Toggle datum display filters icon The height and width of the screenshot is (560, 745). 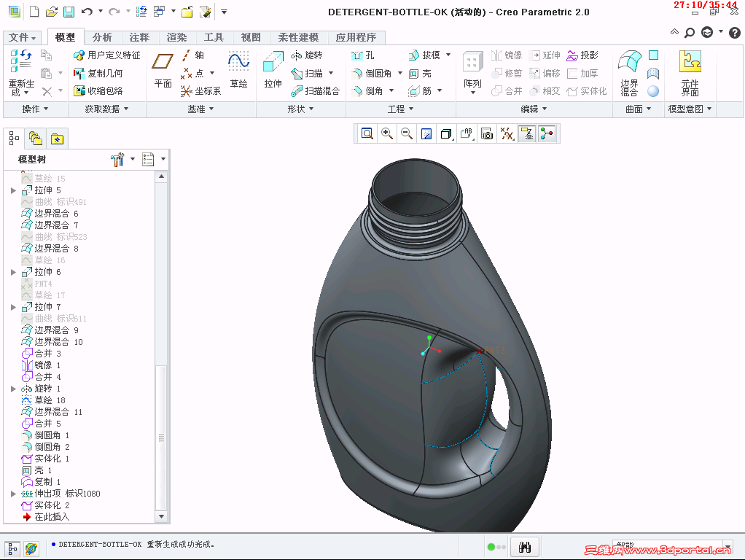(507, 134)
